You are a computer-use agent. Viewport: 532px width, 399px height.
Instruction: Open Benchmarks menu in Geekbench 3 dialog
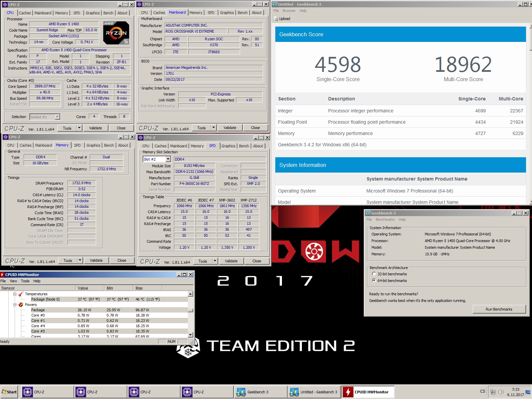[385, 219]
